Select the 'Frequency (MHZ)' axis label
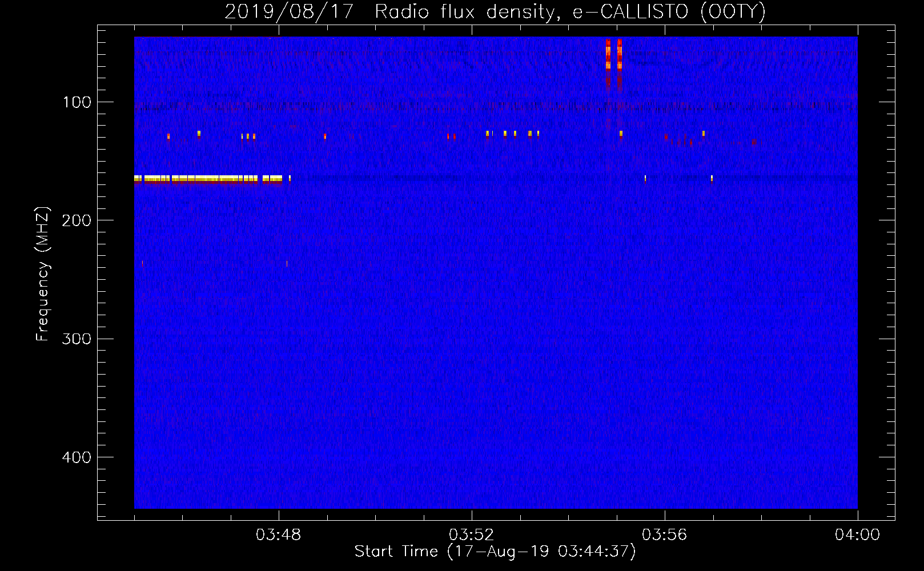Screen dimensions: 924x571 42,274
